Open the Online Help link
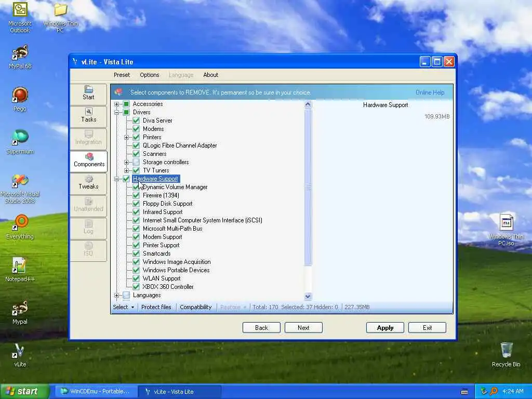532x399 pixels. tap(430, 92)
